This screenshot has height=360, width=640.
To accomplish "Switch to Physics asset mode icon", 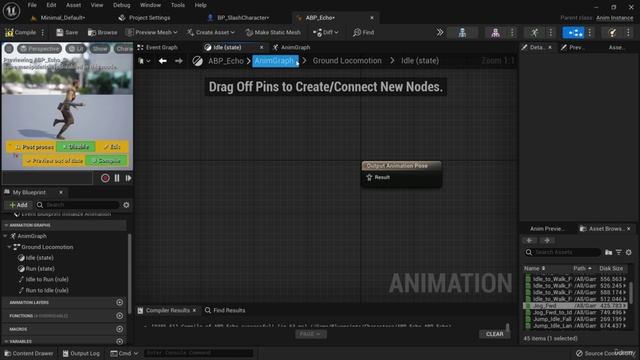I will (x=612, y=33).
